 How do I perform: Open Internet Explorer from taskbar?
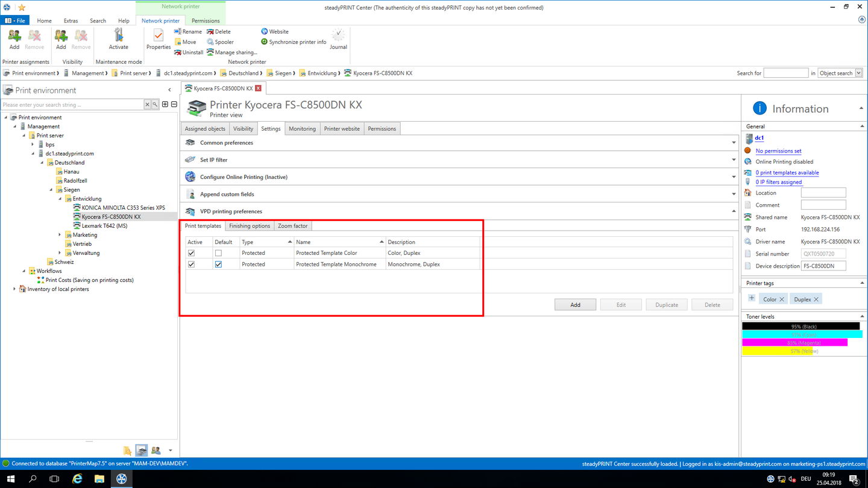pyautogui.click(x=77, y=479)
